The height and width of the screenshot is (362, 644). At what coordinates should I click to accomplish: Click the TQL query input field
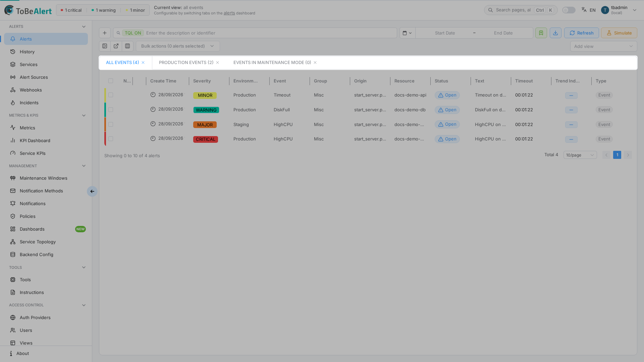255,33
